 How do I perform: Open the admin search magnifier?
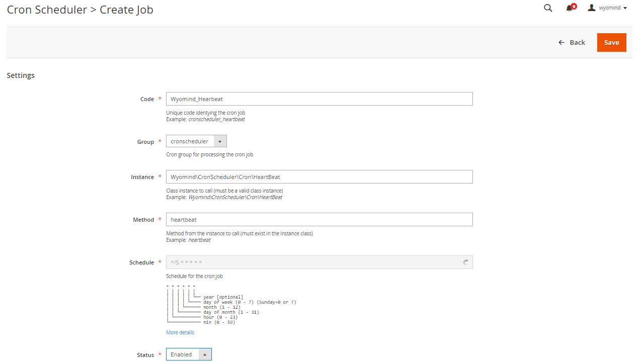point(548,8)
